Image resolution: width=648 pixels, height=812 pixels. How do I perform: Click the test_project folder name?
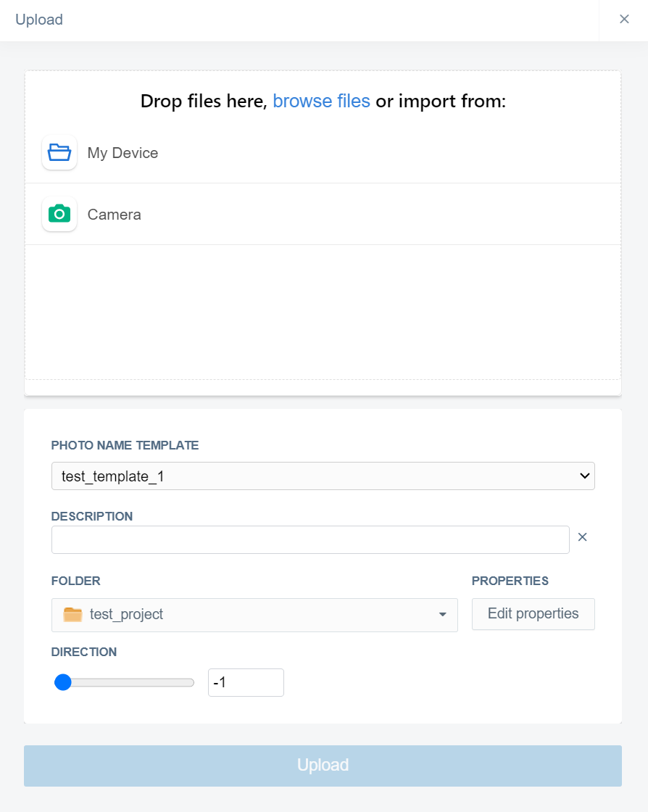pyautogui.click(x=127, y=615)
